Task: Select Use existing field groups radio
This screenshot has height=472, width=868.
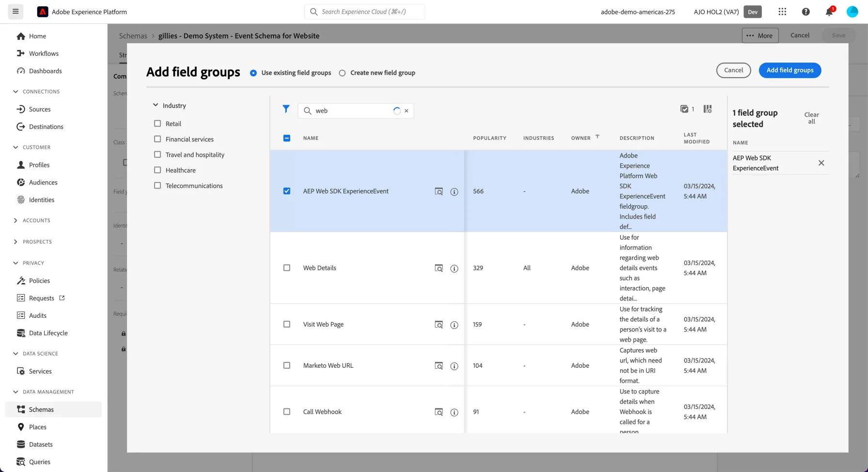Action: click(253, 73)
